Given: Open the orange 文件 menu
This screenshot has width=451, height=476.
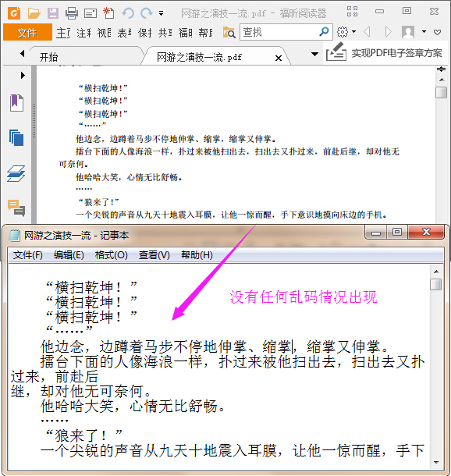Looking at the screenshot, I should click(27, 32).
